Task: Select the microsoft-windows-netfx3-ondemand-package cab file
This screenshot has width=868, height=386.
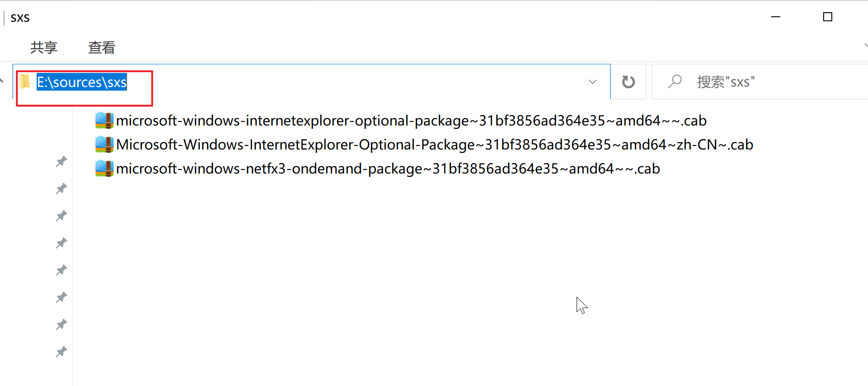Action: 388,168
